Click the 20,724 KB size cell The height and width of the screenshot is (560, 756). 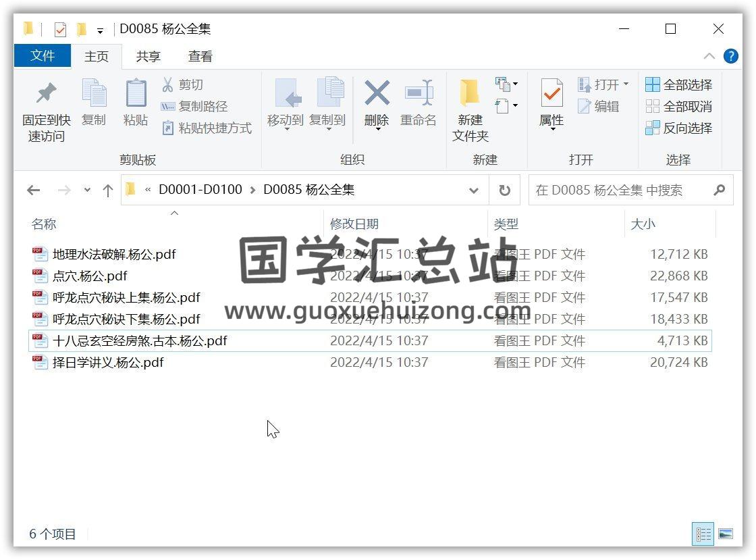tap(679, 363)
